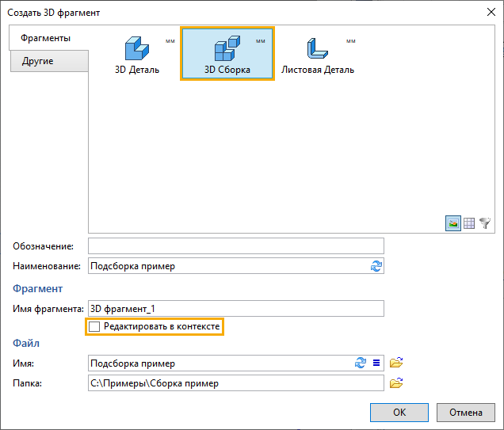Click the Папка path field
Image resolution: width=504 pixels, height=430 pixels.
point(235,384)
